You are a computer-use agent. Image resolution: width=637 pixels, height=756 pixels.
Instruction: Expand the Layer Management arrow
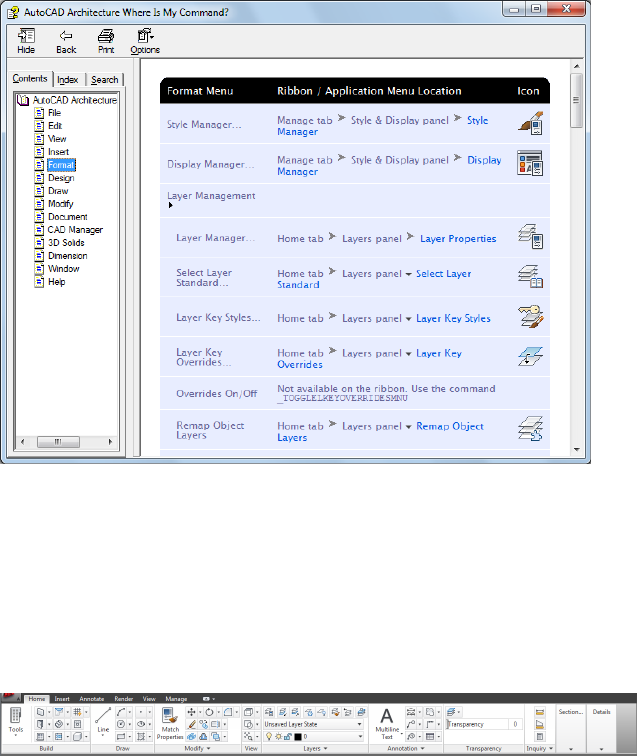[x=170, y=205]
